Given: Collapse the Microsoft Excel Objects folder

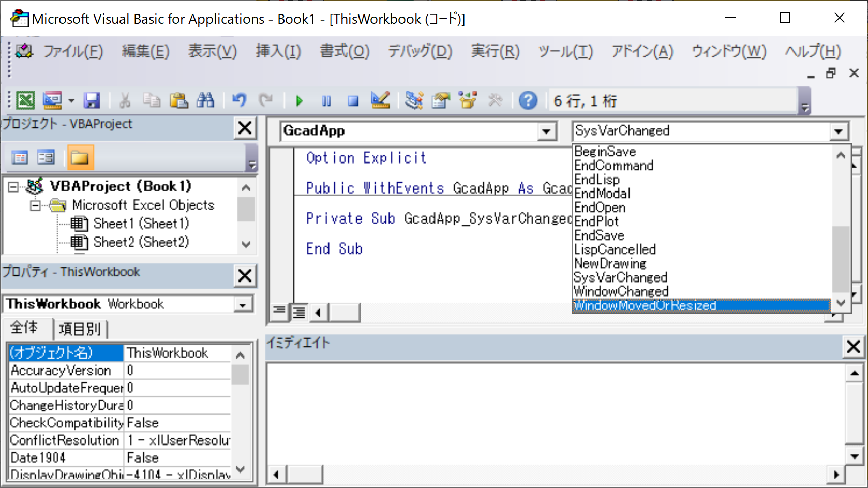Looking at the screenshot, I should (x=35, y=205).
